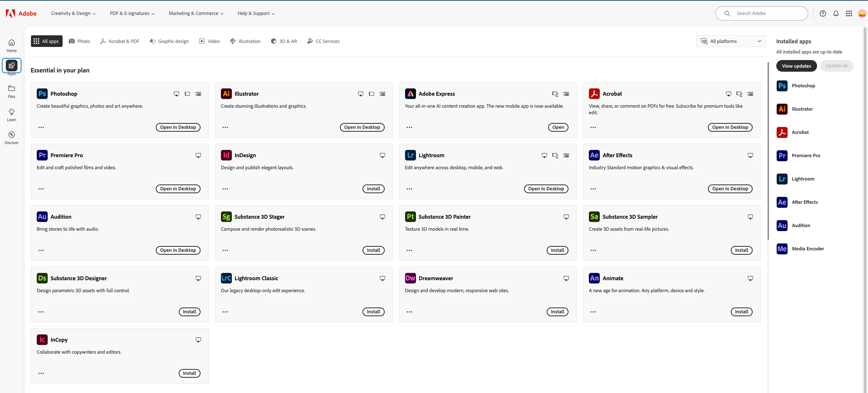Click the notifications bell icon

[836, 13]
